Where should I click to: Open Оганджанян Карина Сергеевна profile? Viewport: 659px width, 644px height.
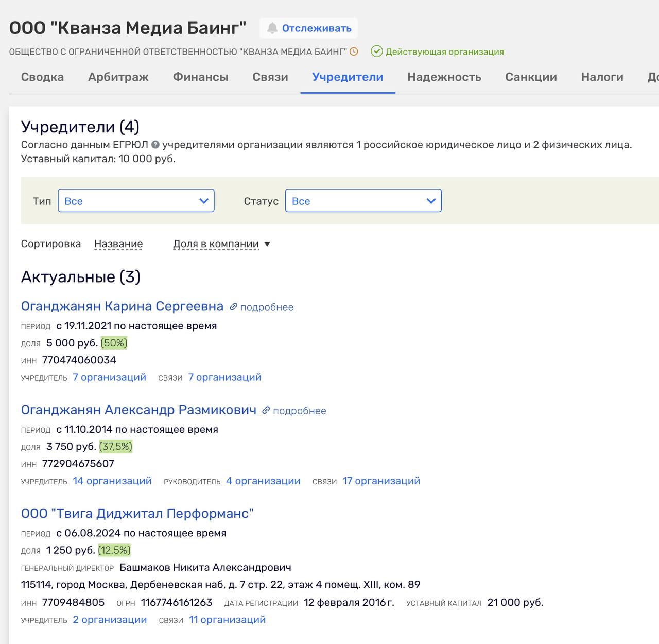tap(122, 306)
